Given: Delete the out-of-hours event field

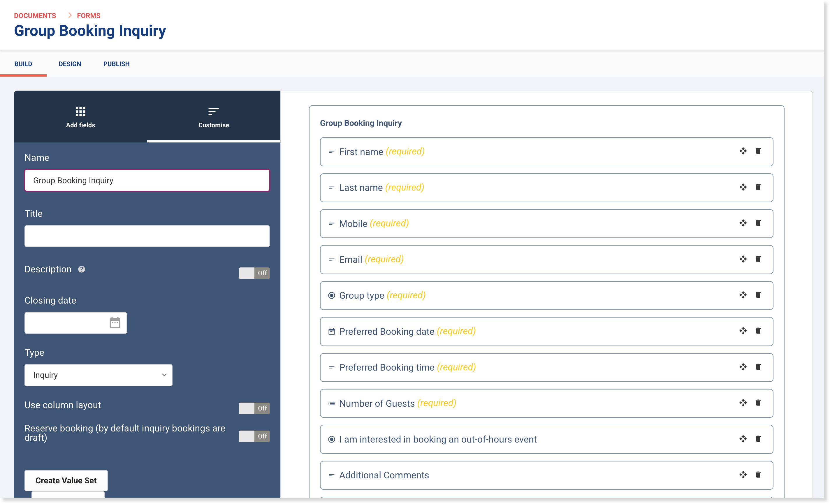Looking at the screenshot, I should pos(758,439).
